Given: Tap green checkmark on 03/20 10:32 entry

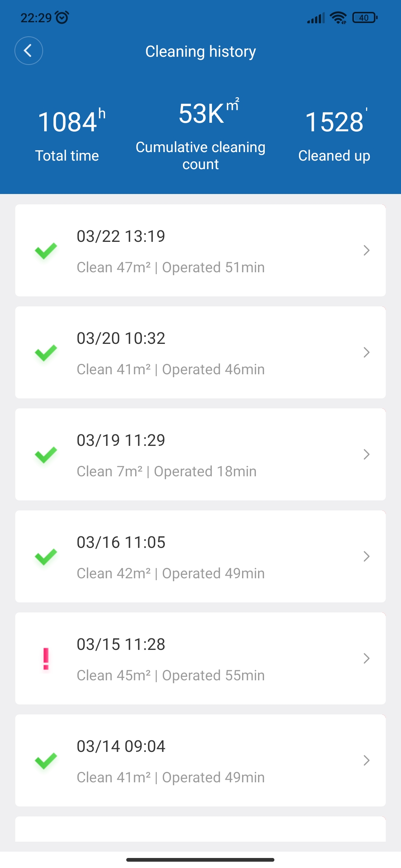Looking at the screenshot, I should (46, 353).
